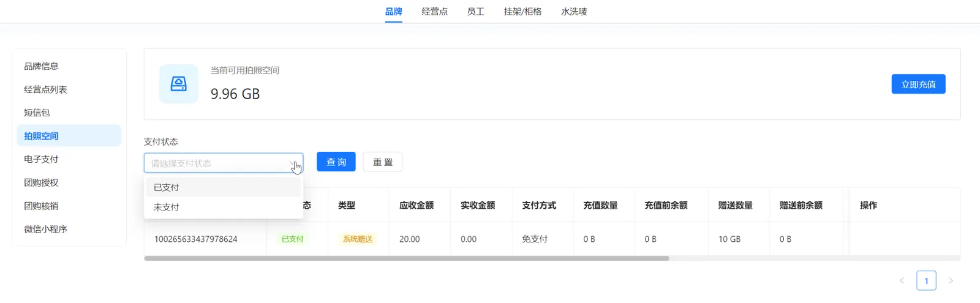Click the 充值数量 column header
This screenshot has width=980, height=303.
click(x=600, y=205)
